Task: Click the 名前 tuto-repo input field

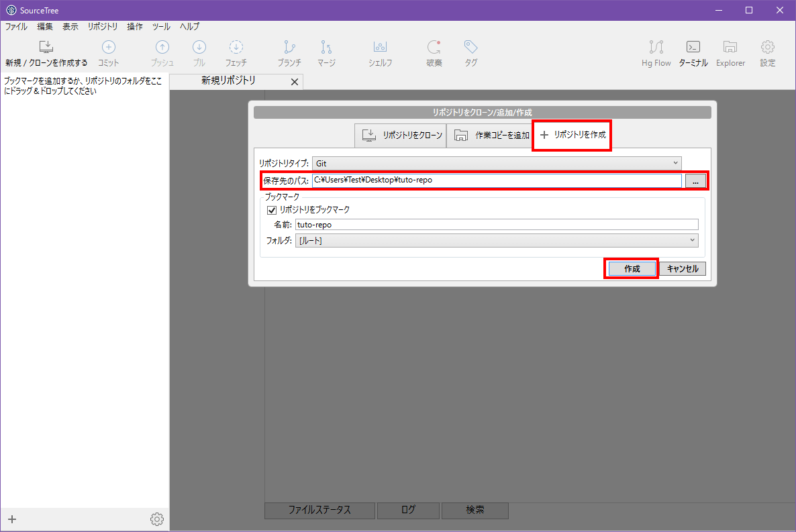Action: [x=497, y=224]
